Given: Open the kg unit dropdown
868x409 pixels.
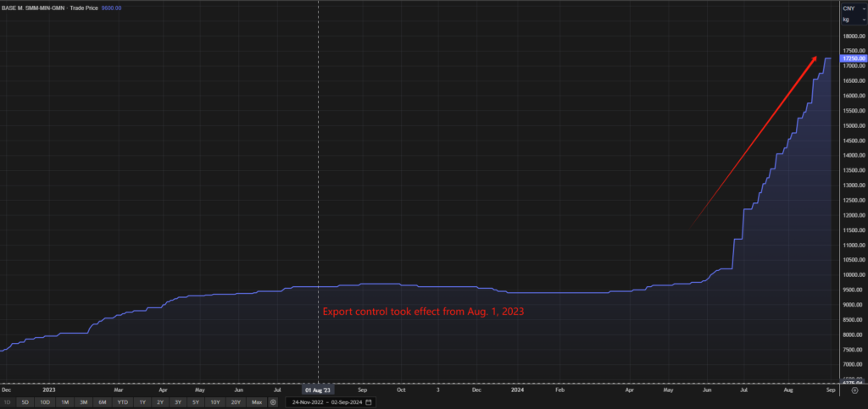Looking at the screenshot, I should click(852, 19).
